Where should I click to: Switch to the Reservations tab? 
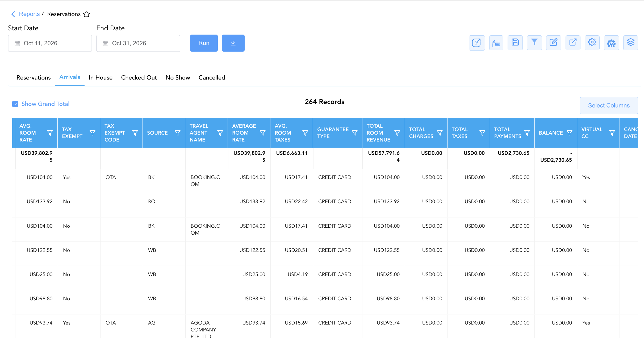pyautogui.click(x=34, y=78)
